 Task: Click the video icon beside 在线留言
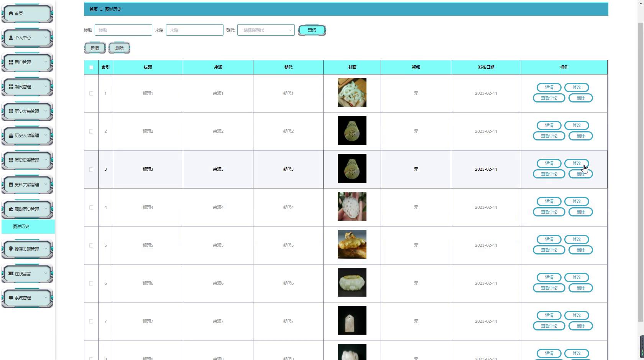click(11, 274)
